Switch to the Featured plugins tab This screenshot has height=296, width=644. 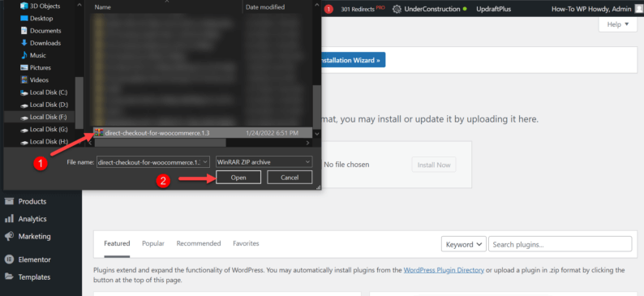(x=117, y=243)
